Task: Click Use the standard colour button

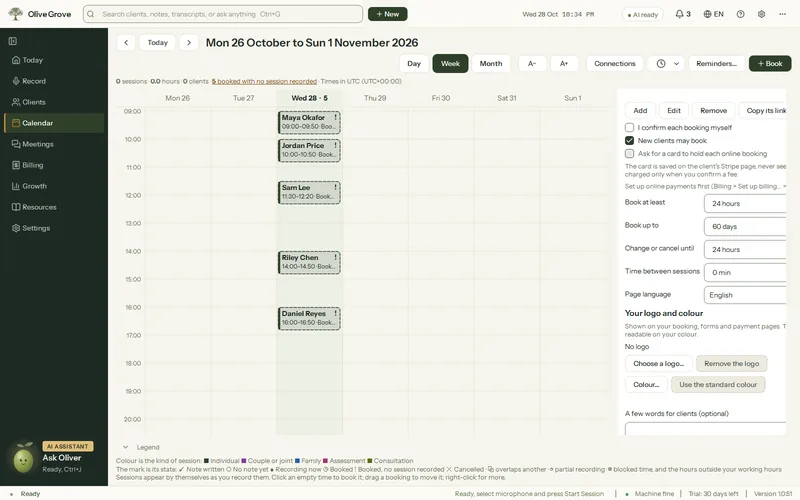Action: coord(718,384)
